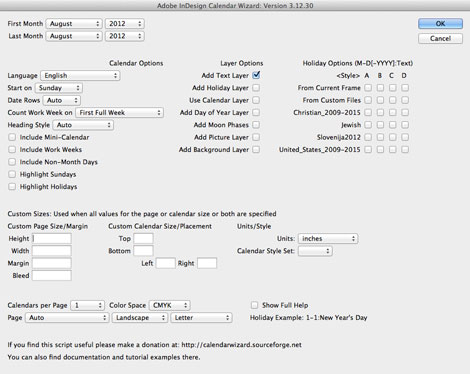Image resolution: width=470 pixels, height=374 pixels.
Task: Check the Add Holiday Layer checkbox
Action: click(x=256, y=88)
